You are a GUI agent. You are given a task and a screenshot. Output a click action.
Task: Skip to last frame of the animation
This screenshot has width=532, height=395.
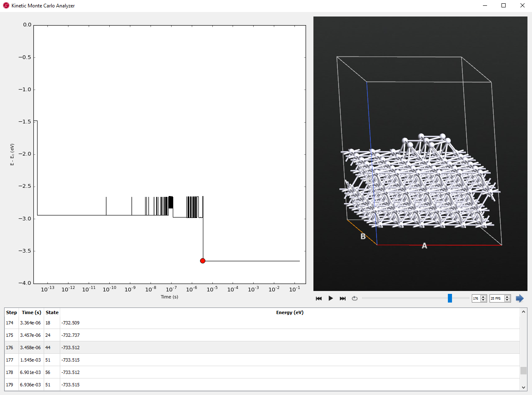pyautogui.click(x=343, y=298)
